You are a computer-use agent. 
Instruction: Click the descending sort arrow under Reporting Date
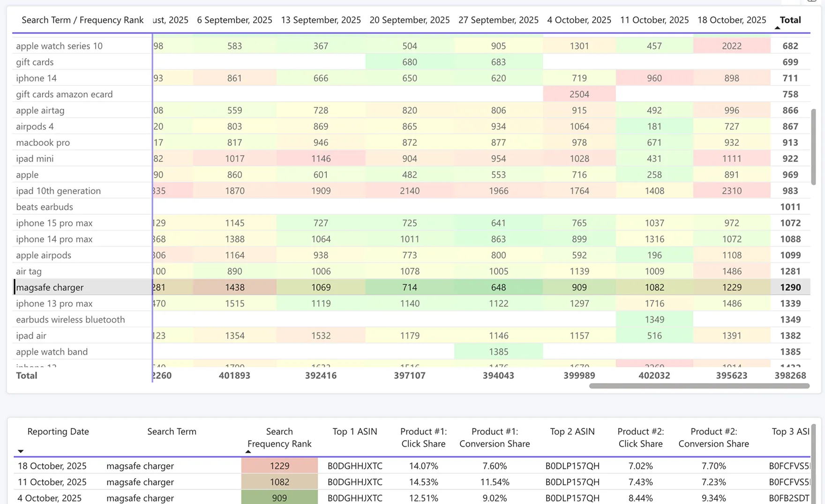[x=21, y=451]
